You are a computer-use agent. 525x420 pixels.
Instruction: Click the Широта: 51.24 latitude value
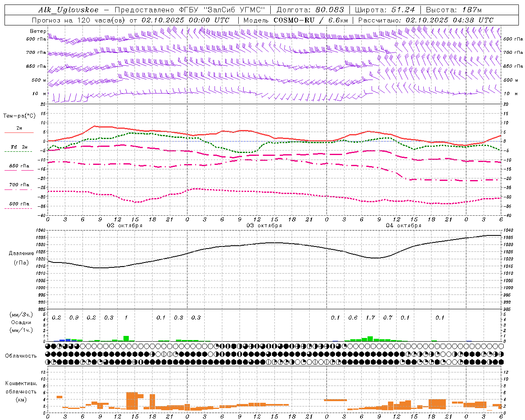[x=385, y=10]
